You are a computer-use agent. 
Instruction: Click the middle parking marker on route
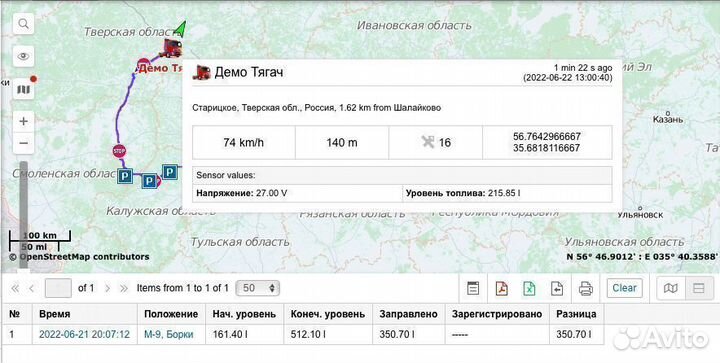[x=149, y=181]
